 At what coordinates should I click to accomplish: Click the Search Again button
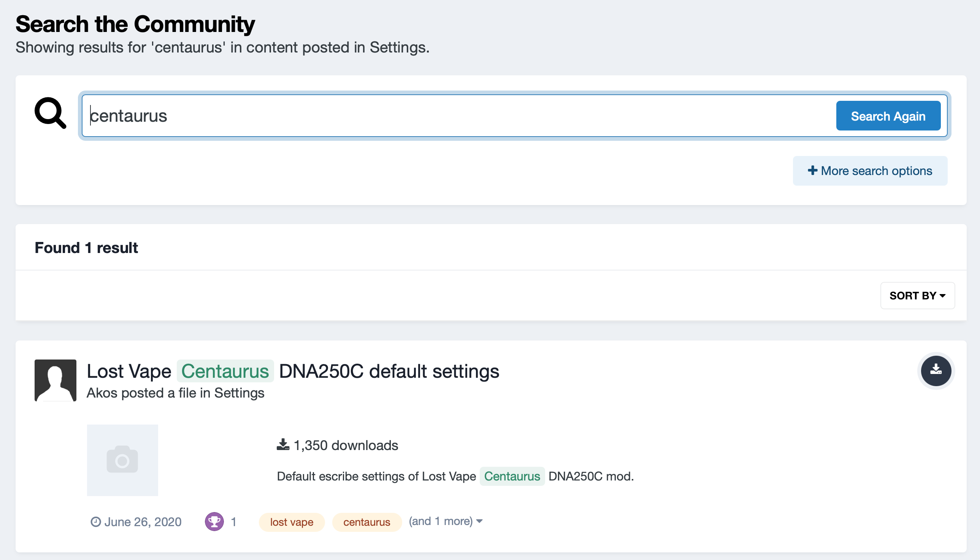pos(888,116)
